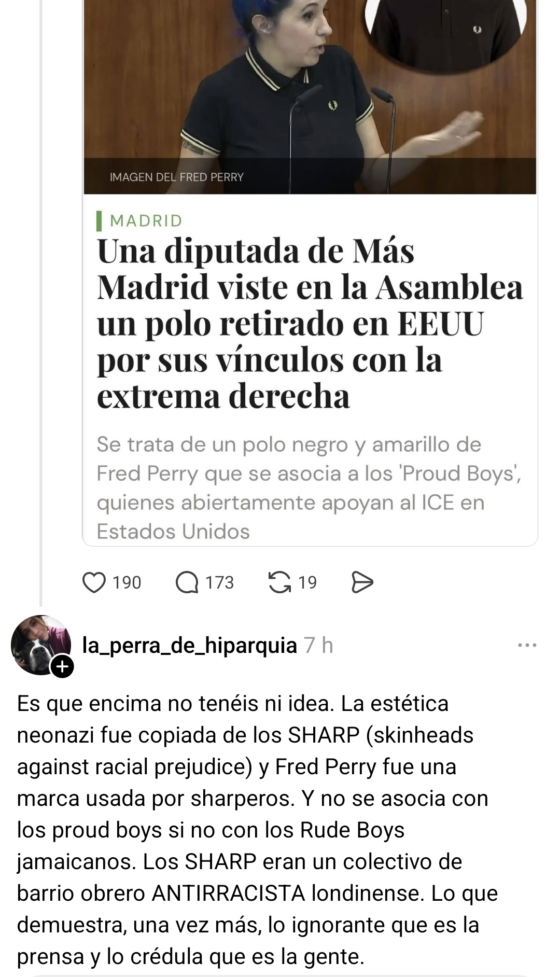Repost using the circular arrows icon
560x977 pixels.
tap(279, 582)
